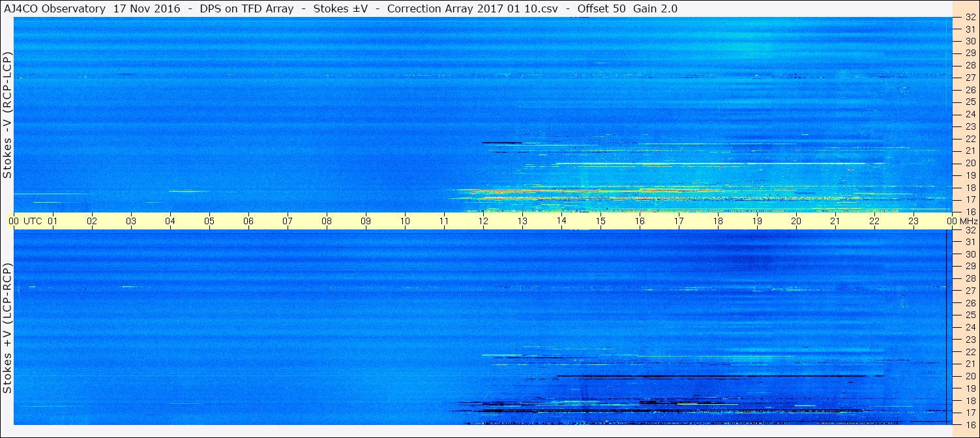Select the 21 hour tick on the time axis
The height and width of the screenshot is (438, 980).
[x=835, y=221]
